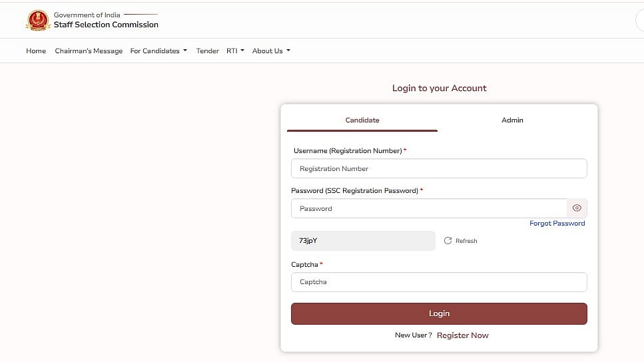Click the round button at top-right edge

[x=641, y=21]
